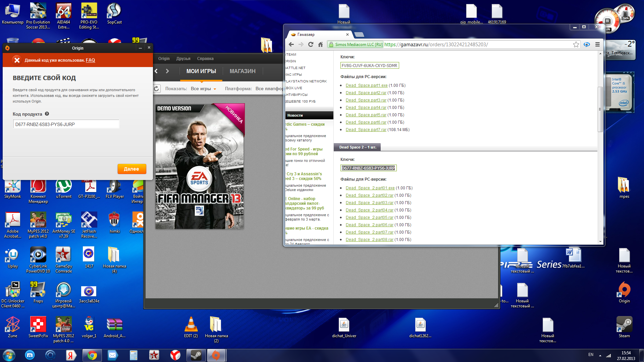Click the Chrome page vertical scrollbar

click(x=600, y=109)
